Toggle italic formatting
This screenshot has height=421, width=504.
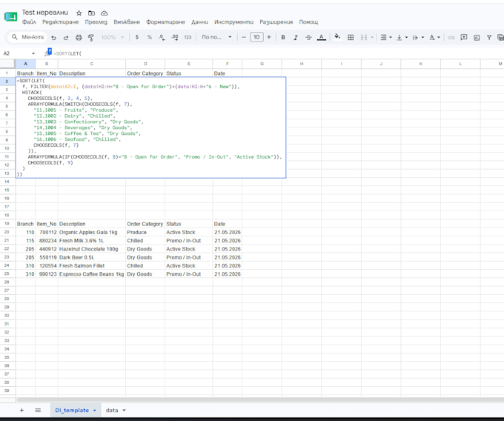(296, 37)
